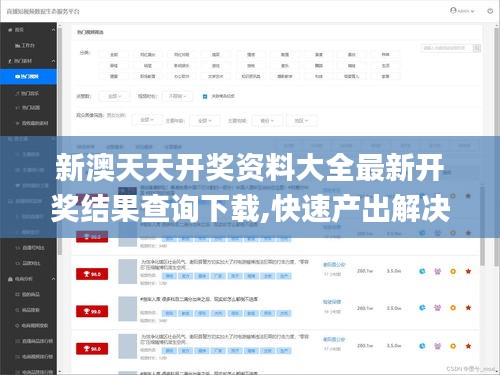Click the power icon beside Admin

click(490, 11)
